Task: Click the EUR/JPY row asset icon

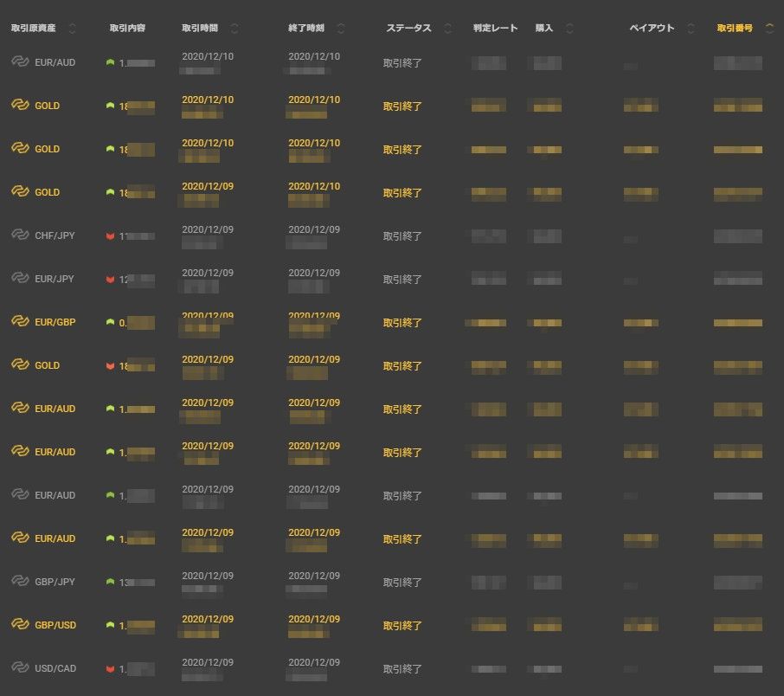Action: click(20, 278)
